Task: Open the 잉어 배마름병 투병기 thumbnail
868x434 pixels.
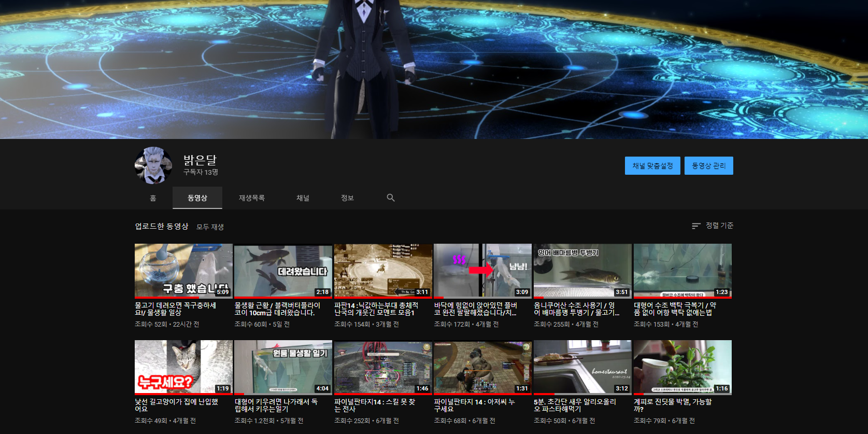Action: tap(582, 271)
